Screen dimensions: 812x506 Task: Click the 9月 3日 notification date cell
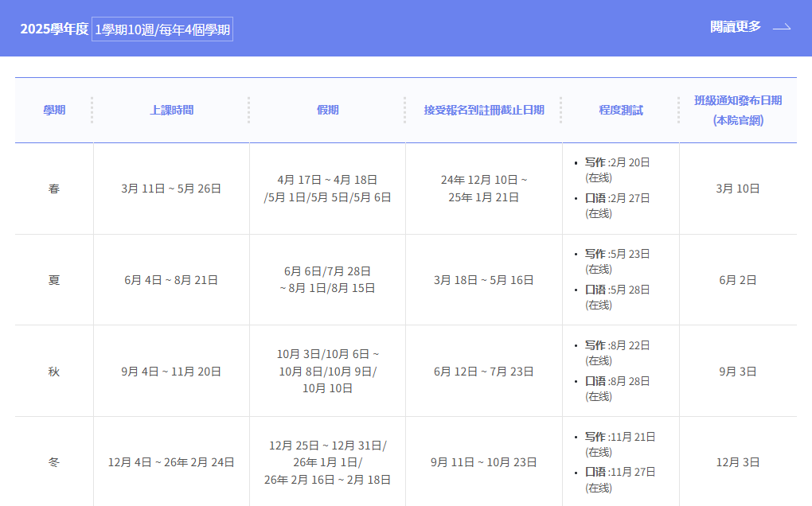tap(738, 372)
